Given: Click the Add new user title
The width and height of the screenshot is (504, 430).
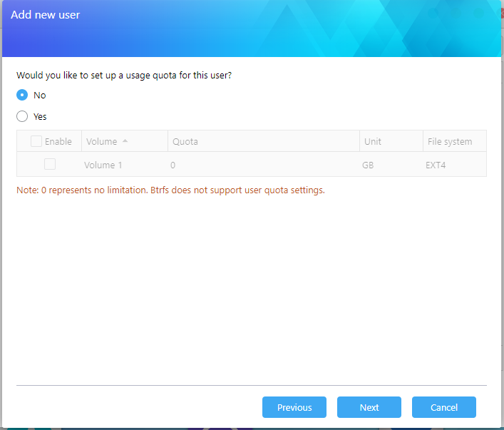Looking at the screenshot, I should 46,15.
